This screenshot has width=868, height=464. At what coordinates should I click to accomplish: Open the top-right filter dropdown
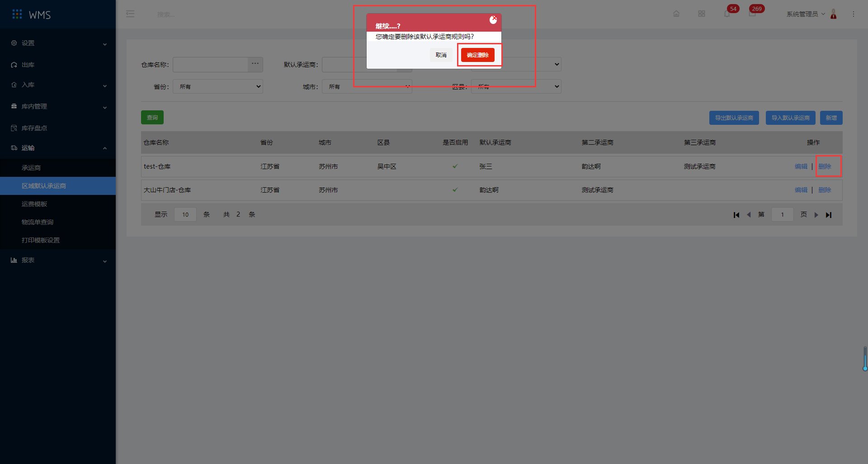pyautogui.click(x=532, y=64)
